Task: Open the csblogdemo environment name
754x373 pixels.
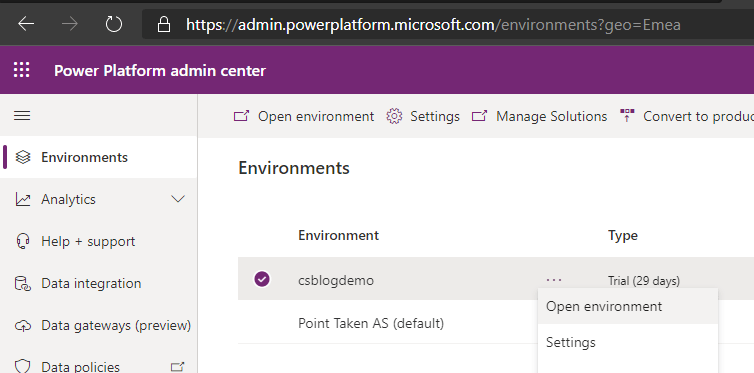Action: [x=336, y=280]
